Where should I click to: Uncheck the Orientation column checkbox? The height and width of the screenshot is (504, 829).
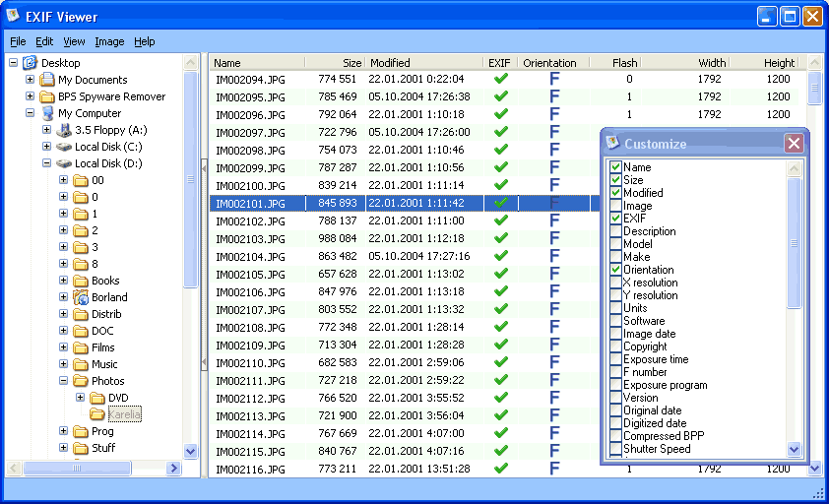click(x=615, y=270)
